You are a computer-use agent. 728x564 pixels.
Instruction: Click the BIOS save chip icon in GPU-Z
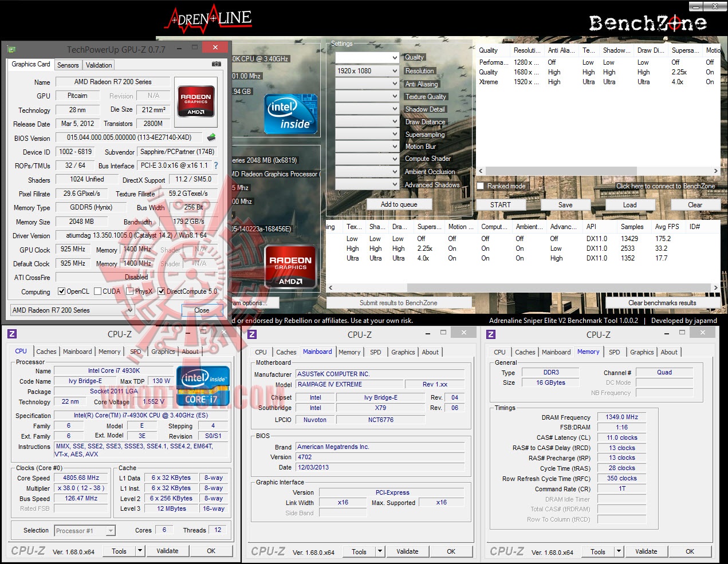pyautogui.click(x=211, y=137)
